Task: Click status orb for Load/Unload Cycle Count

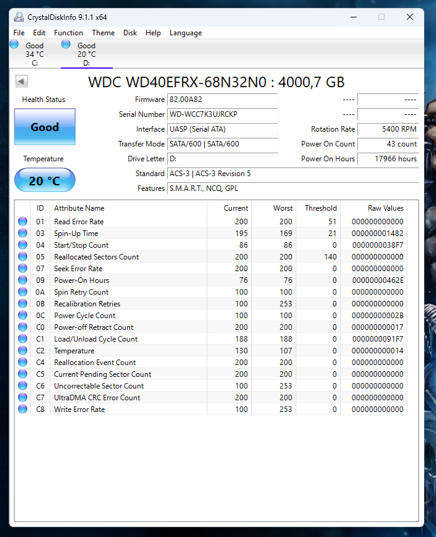Action: coord(23,339)
